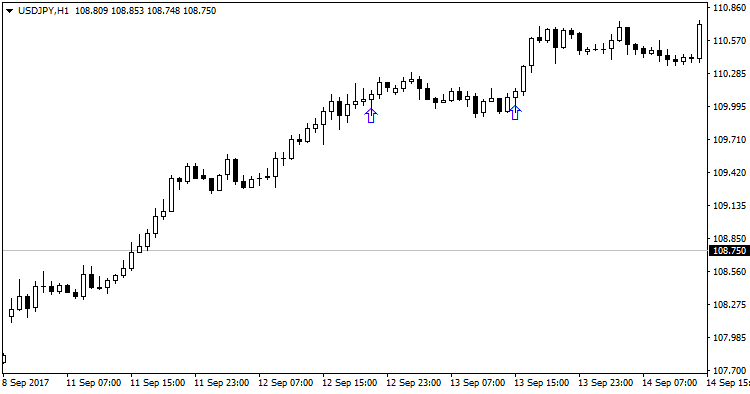Click the 107.700 price axis label

pos(729,371)
